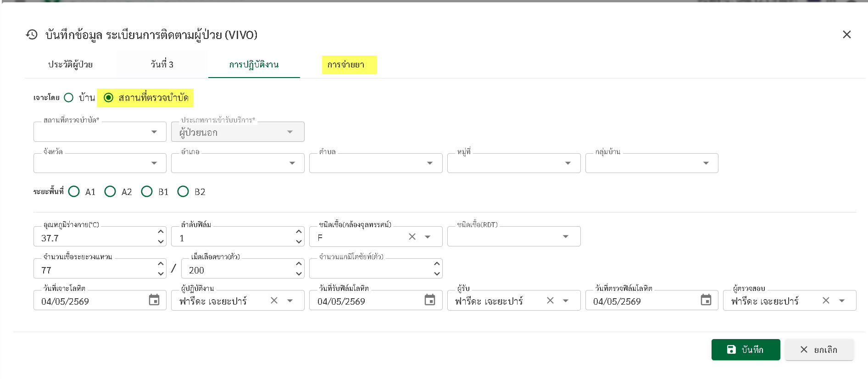Click the green บันทึก save button

pyautogui.click(x=746, y=350)
